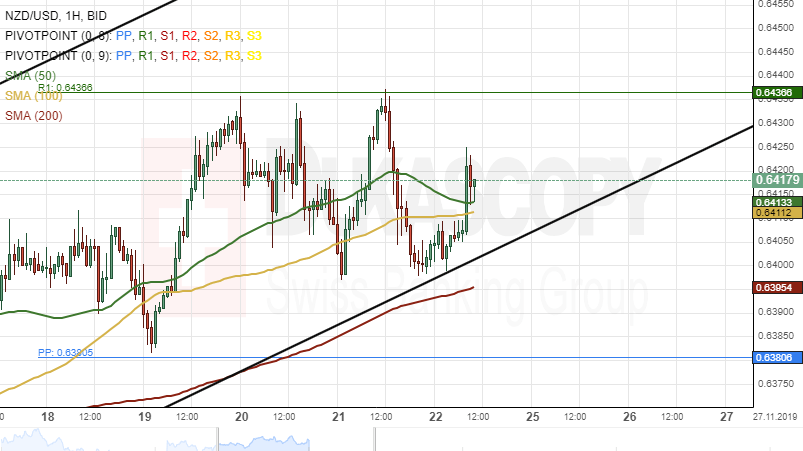Click the green 0.64366 price axis tag
803x451 pixels.
point(777,93)
